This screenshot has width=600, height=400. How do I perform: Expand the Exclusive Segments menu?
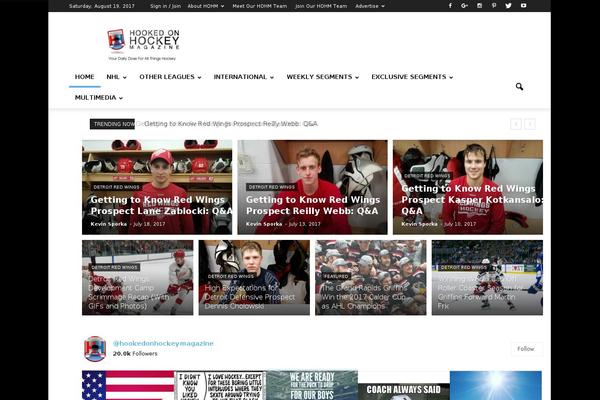[412, 77]
